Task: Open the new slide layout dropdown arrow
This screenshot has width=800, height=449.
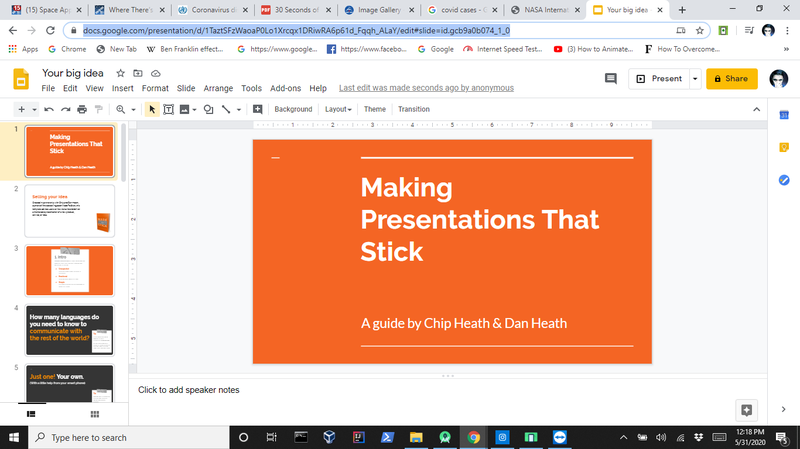Action: click(35, 109)
